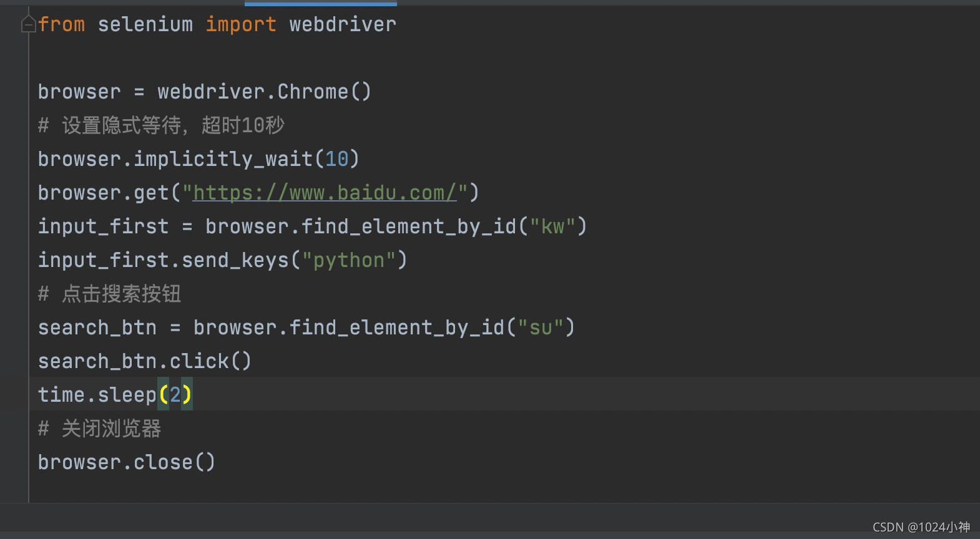Click 'browser.get' call
Screen dimensions: 980x539
(x=103, y=193)
